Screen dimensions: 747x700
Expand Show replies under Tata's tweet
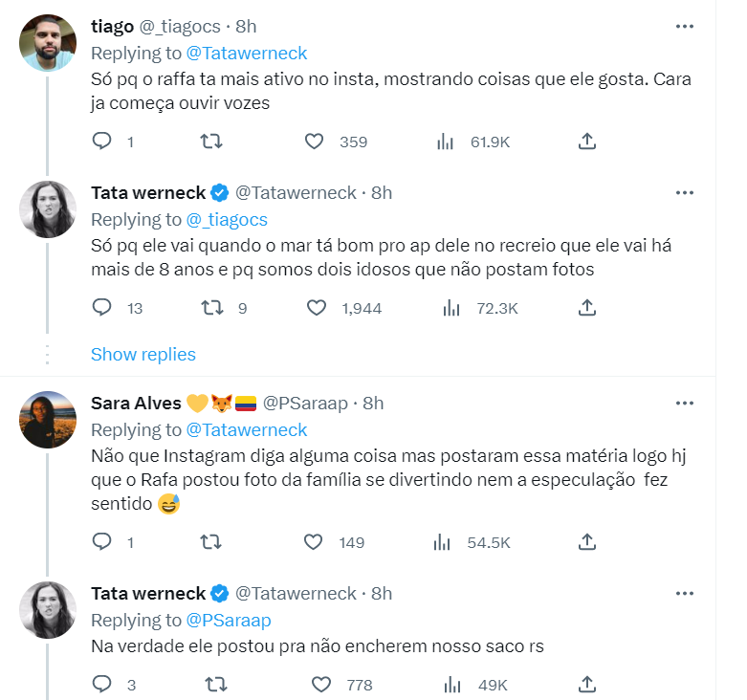click(143, 354)
